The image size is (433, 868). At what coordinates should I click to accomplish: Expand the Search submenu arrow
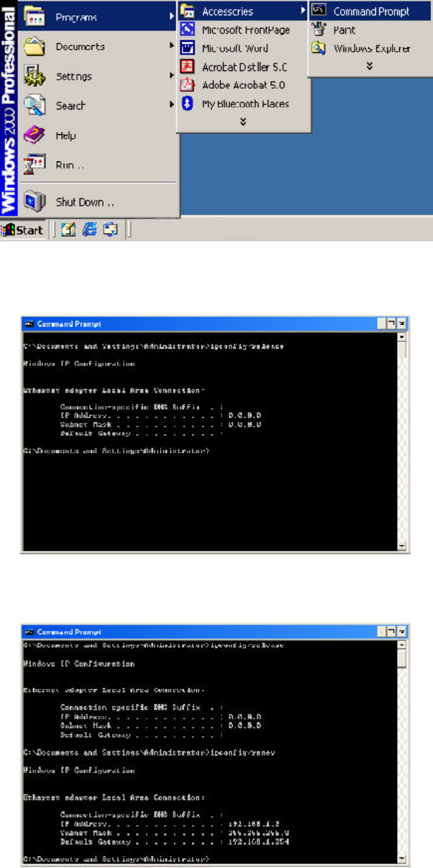[172, 105]
